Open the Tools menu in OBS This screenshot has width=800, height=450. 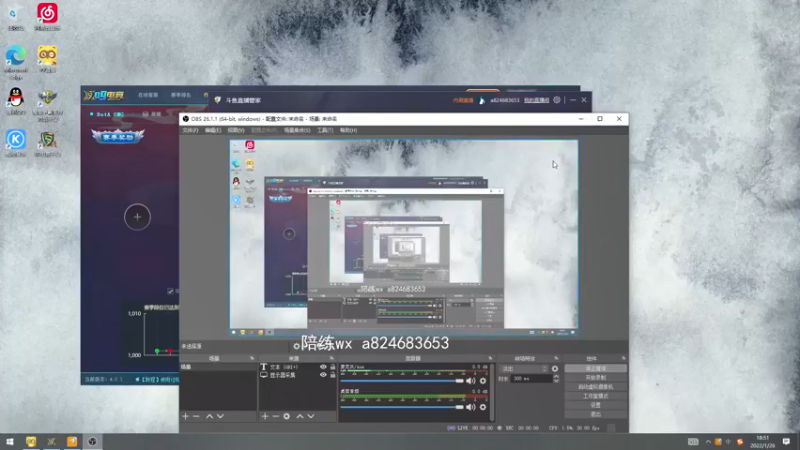tap(325, 131)
